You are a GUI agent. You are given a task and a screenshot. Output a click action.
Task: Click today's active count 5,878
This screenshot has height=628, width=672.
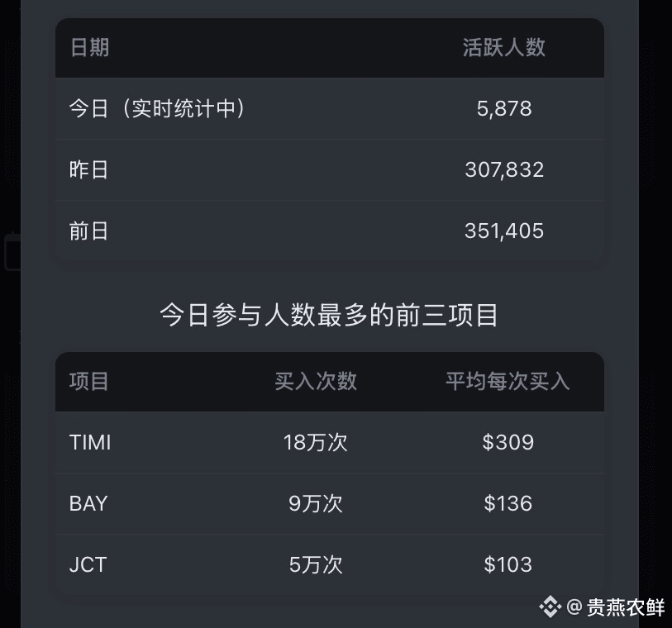(x=504, y=108)
